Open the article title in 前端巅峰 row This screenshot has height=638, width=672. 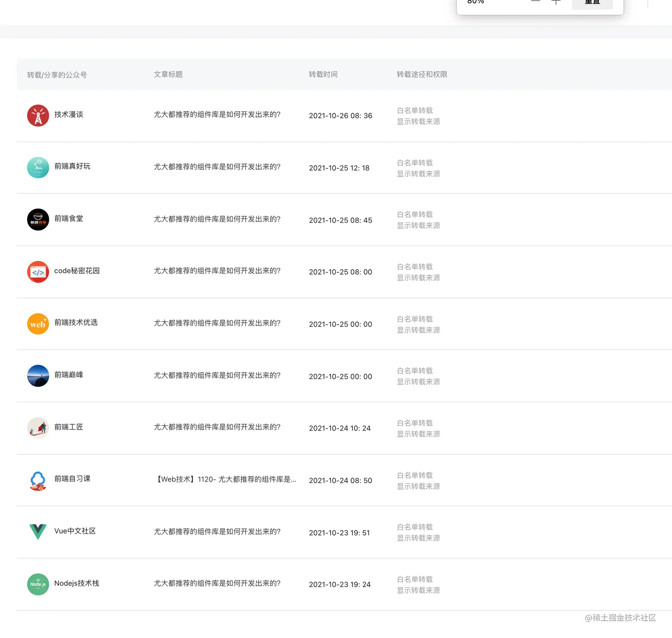pyautogui.click(x=217, y=375)
